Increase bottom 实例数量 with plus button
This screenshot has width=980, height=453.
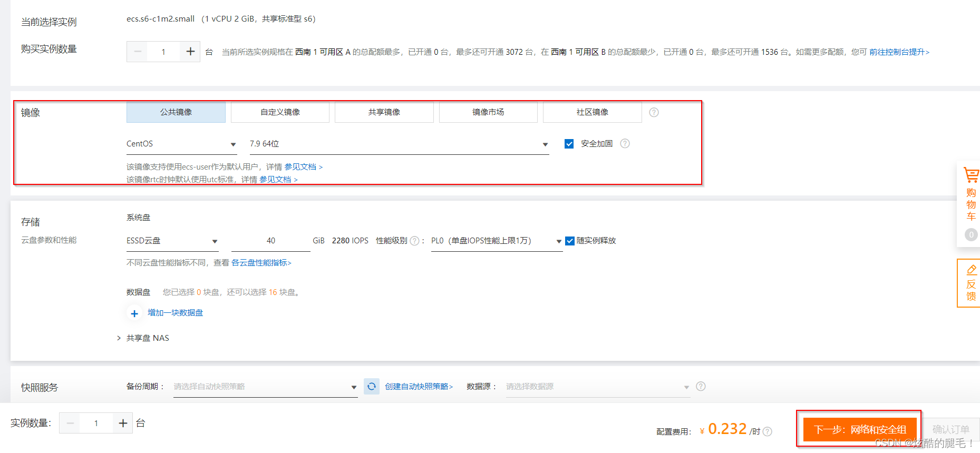point(123,423)
